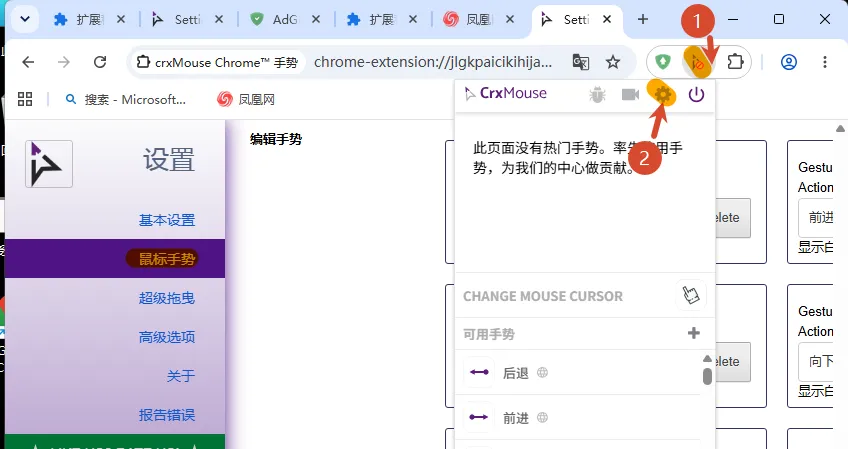The height and width of the screenshot is (449, 848).
Task: Click the CHANGE MOUSE CURSOR label
Action: tap(543, 296)
